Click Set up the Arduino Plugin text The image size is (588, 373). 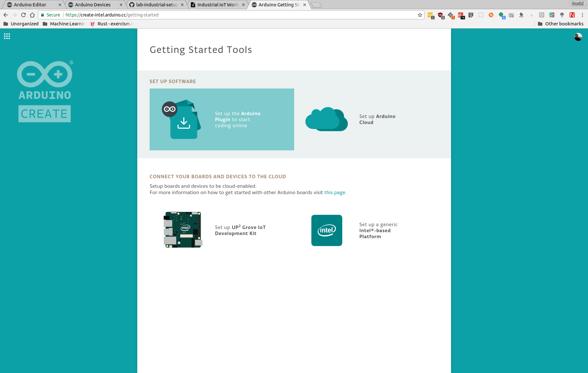(238, 120)
